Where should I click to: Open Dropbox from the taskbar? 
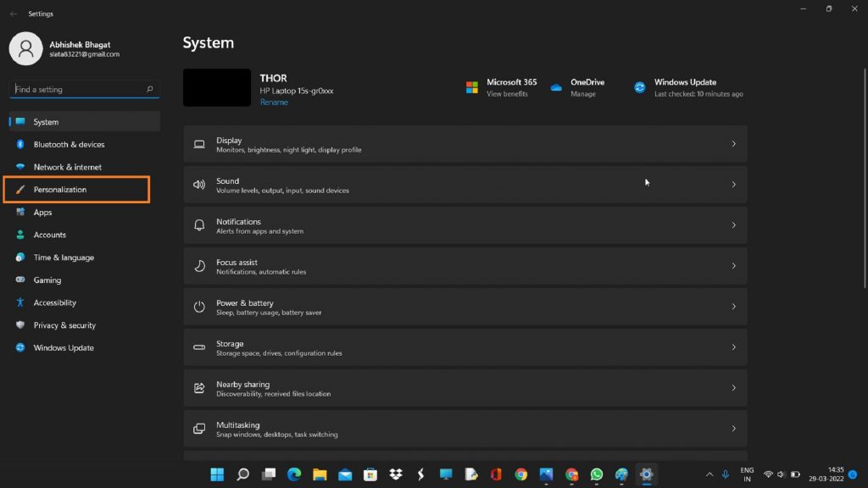click(x=395, y=474)
